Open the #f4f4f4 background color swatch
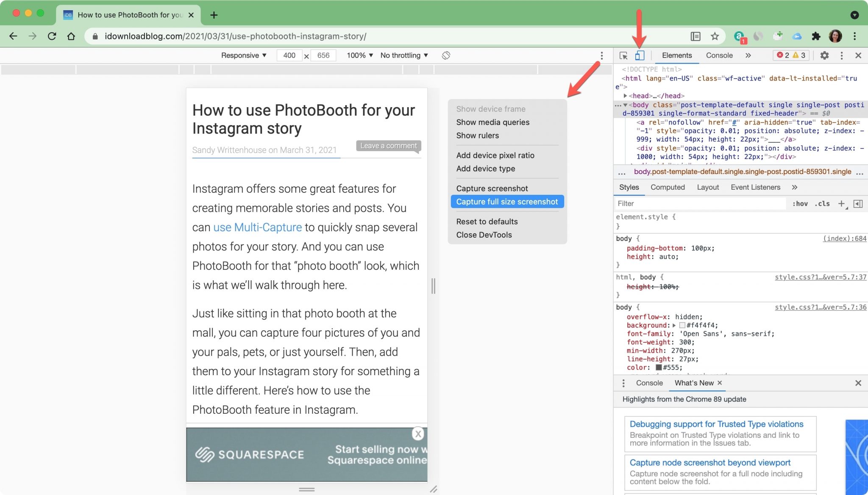Viewport: 868px width, 495px height. (682, 325)
